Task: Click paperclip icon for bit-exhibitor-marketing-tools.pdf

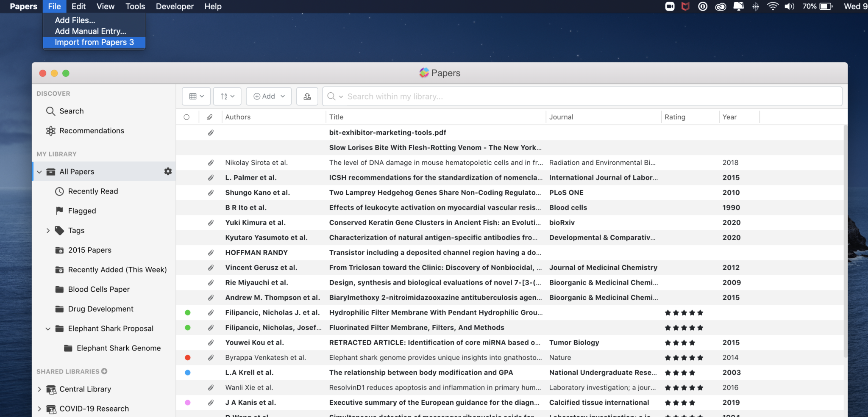Action: [x=211, y=133]
